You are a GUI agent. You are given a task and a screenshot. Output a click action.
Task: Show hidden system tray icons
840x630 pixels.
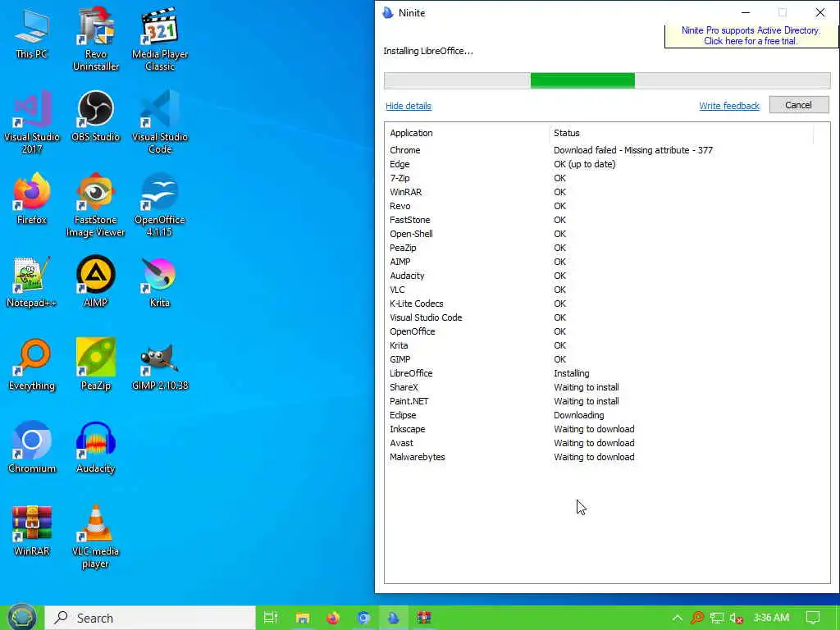pyautogui.click(x=677, y=618)
